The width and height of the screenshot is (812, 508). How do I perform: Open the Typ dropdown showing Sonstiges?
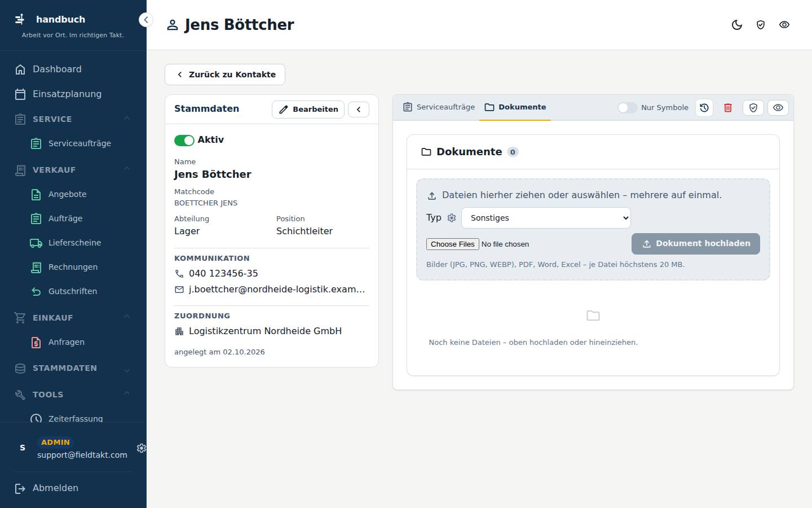click(546, 218)
